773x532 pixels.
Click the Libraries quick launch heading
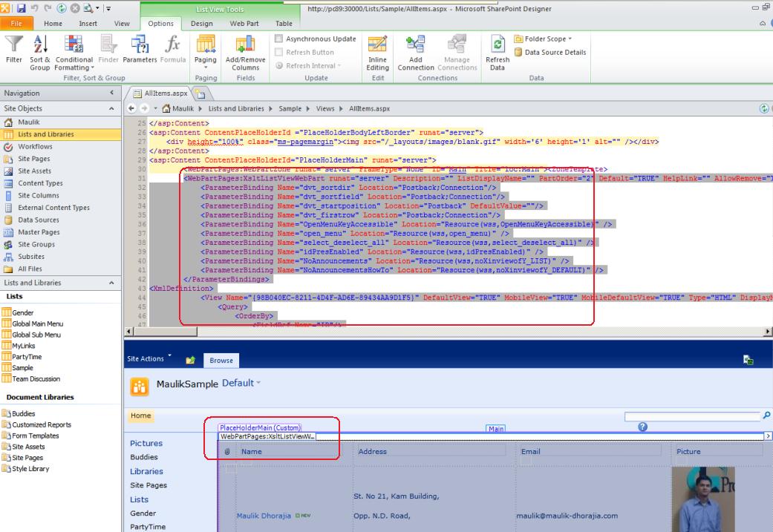click(x=146, y=471)
